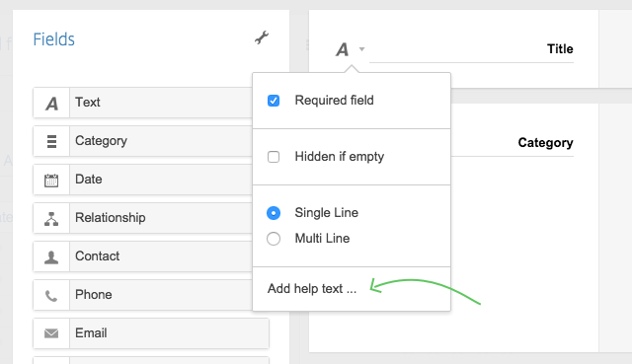The image size is (632, 364).
Task: Click the Required field label text
Action: [x=334, y=100]
